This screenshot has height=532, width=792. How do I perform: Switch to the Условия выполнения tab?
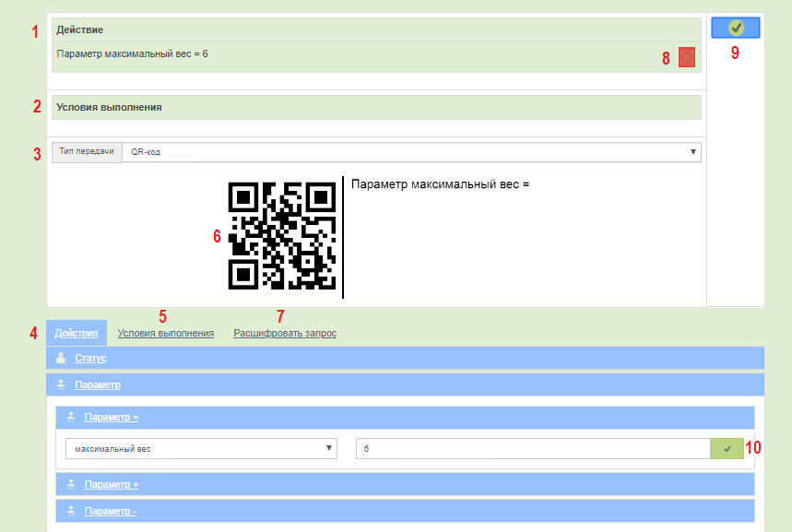[166, 333]
